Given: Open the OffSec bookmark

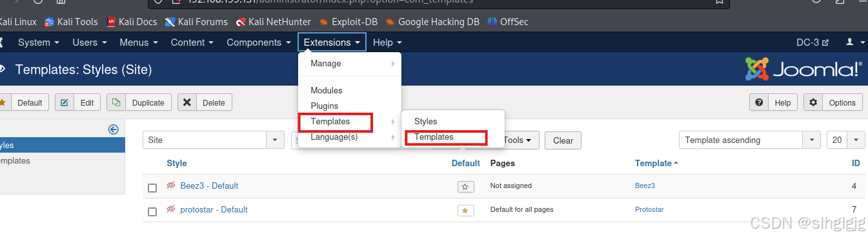Looking at the screenshot, I should (x=508, y=22).
